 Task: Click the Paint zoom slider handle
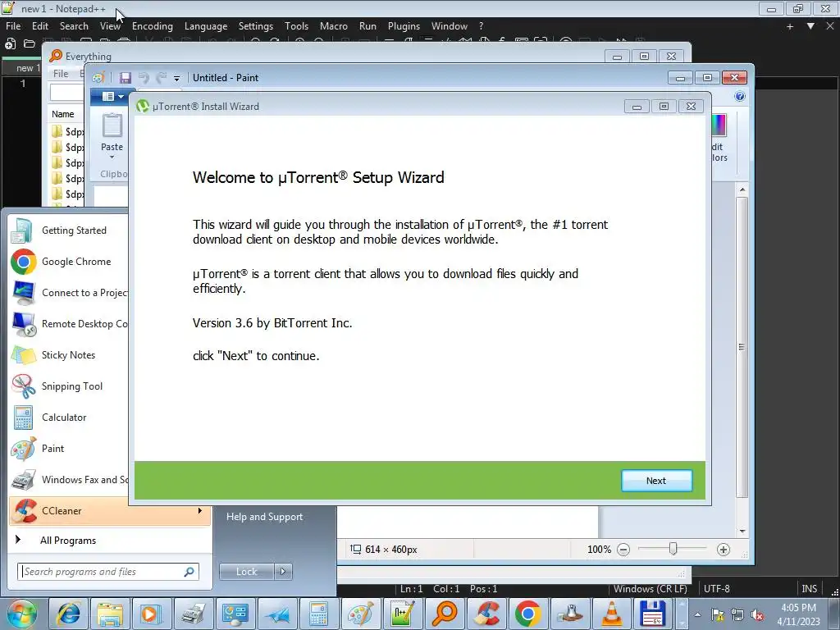coord(673,549)
